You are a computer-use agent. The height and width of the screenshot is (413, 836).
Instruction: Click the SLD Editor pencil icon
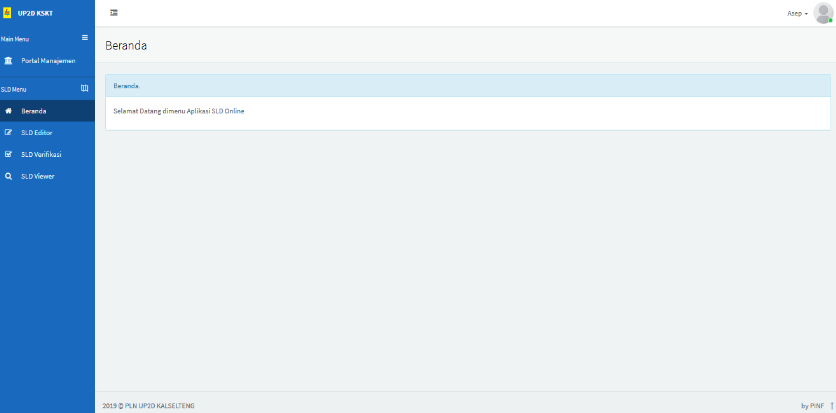coord(8,132)
